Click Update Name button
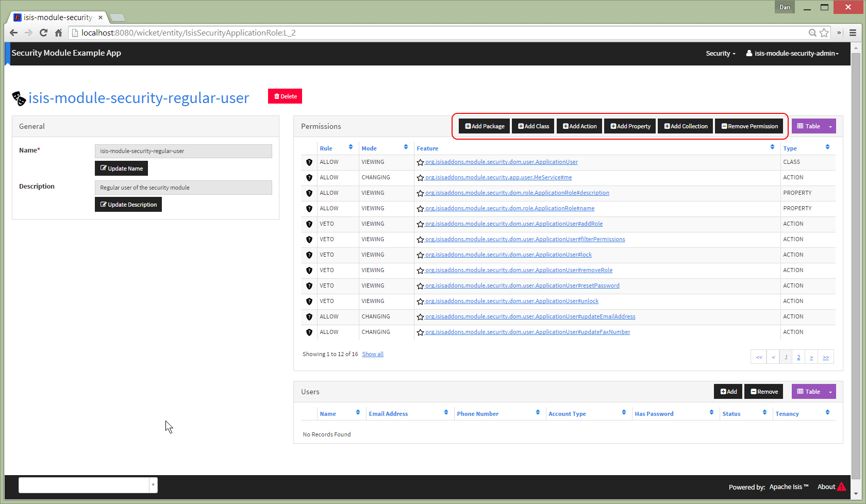 tap(121, 169)
